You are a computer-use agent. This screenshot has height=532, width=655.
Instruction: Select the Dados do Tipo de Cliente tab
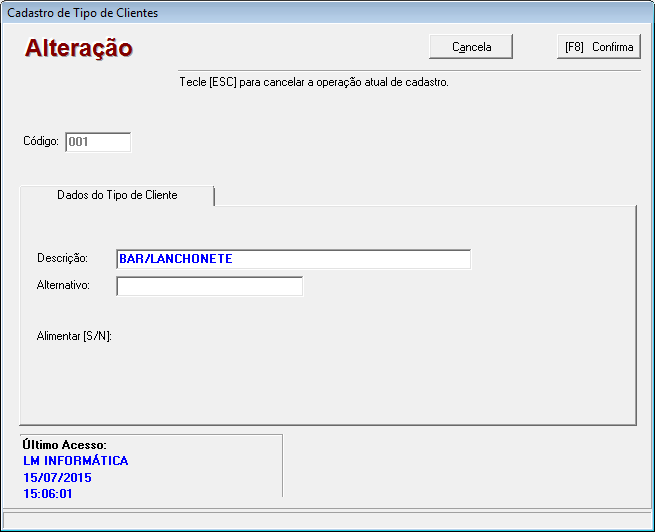pos(117,195)
